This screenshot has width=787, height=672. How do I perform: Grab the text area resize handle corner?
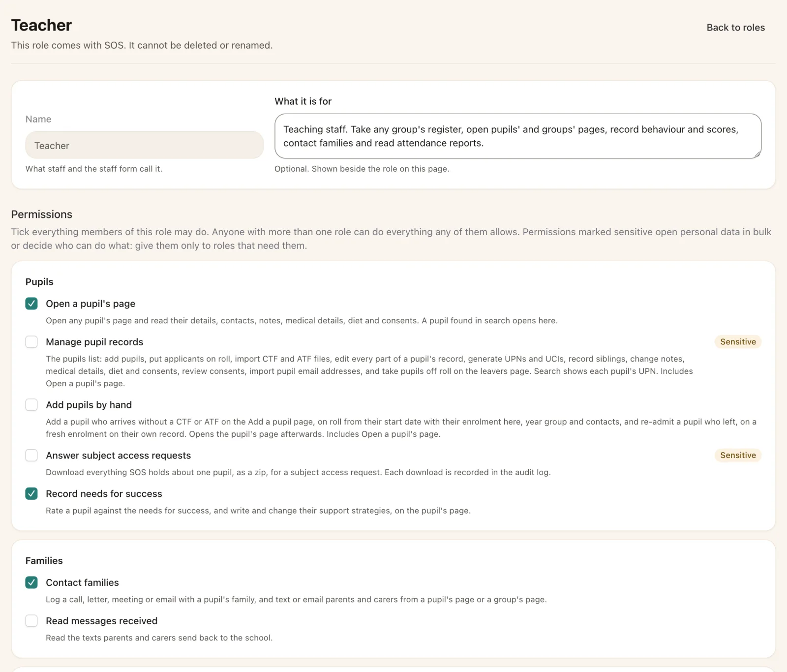[x=757, y=154]
